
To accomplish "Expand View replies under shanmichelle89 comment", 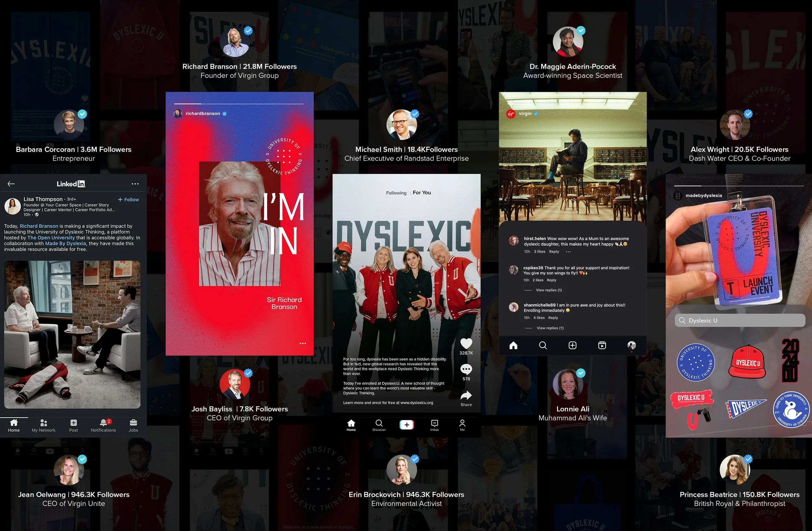I will click(550, 328).
